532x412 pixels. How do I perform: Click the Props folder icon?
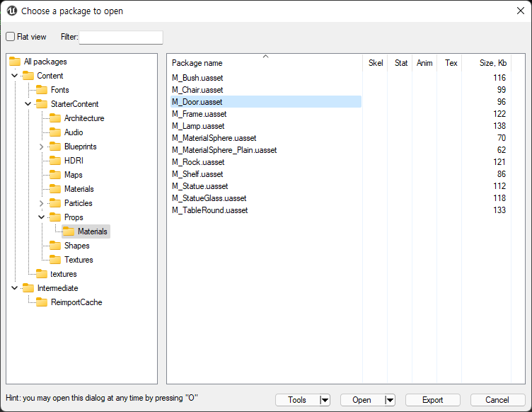click(x=55, y=217)
